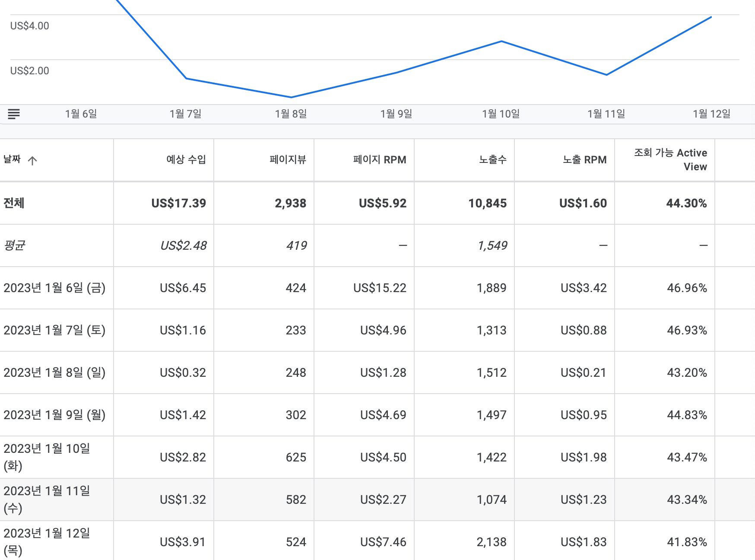Click January 12 Active View 41.83%
The height and width of the screenshot is (560, 755).
click(687, 542)
